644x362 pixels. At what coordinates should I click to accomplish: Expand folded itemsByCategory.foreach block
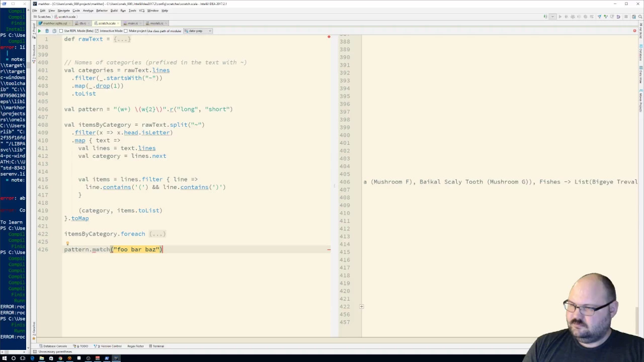(157, 234)
